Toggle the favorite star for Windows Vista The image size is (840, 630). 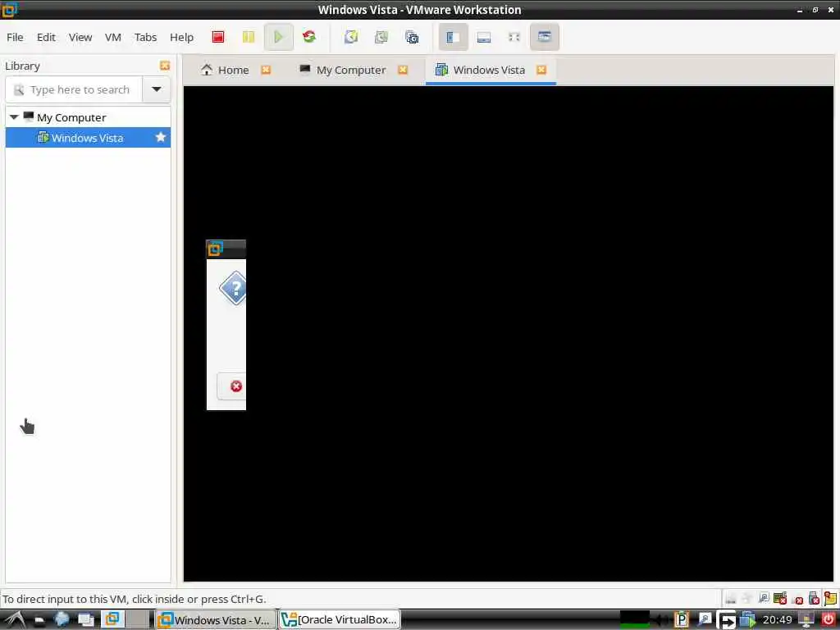[160, 138]
